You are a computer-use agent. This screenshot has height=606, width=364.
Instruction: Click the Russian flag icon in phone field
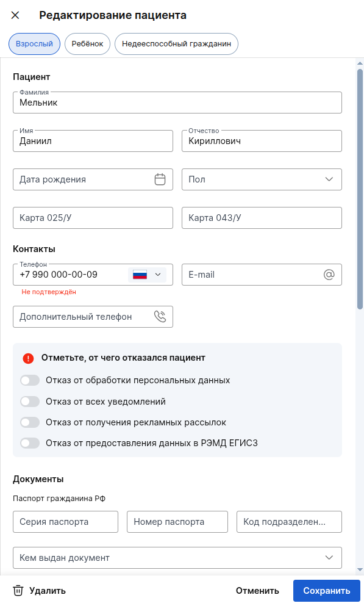pos(139,275)
